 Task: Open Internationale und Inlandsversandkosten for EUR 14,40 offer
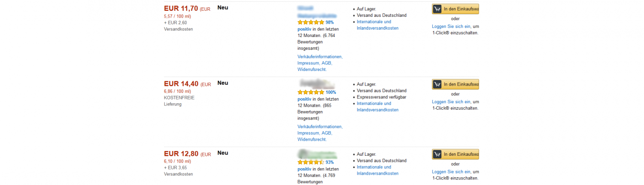point(377,107)
